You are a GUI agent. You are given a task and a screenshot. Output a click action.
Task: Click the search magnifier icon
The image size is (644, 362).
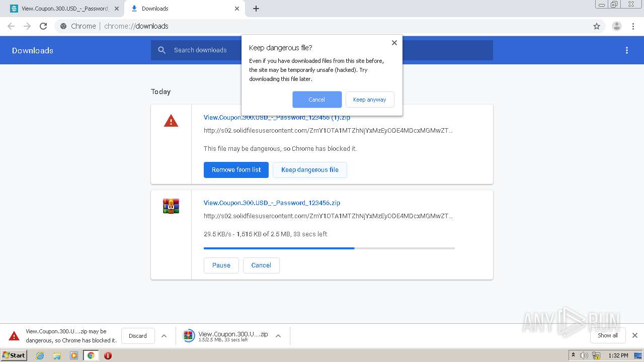click(x=162, y=50)
